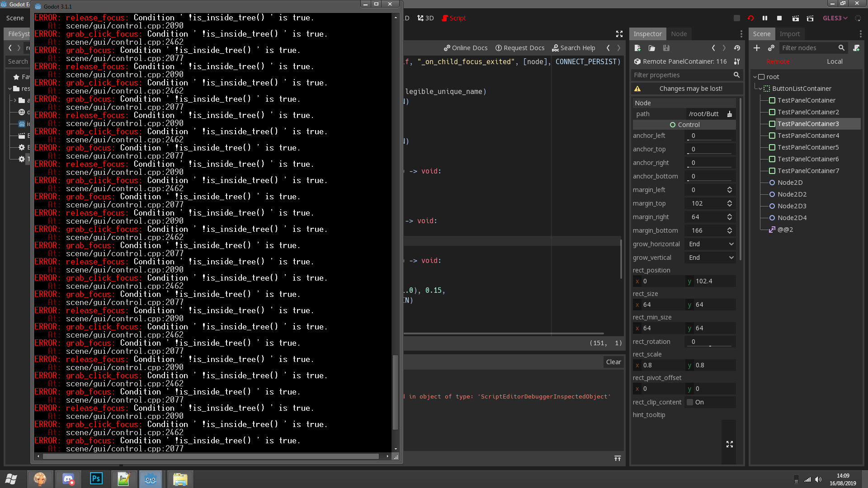Open the load resource folder icon

(651, 48)
